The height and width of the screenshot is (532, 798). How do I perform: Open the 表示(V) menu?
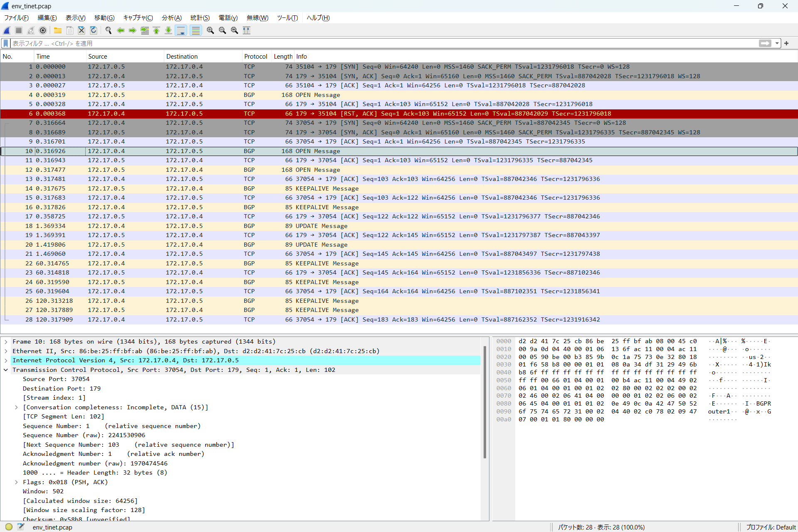pos(75,18)
